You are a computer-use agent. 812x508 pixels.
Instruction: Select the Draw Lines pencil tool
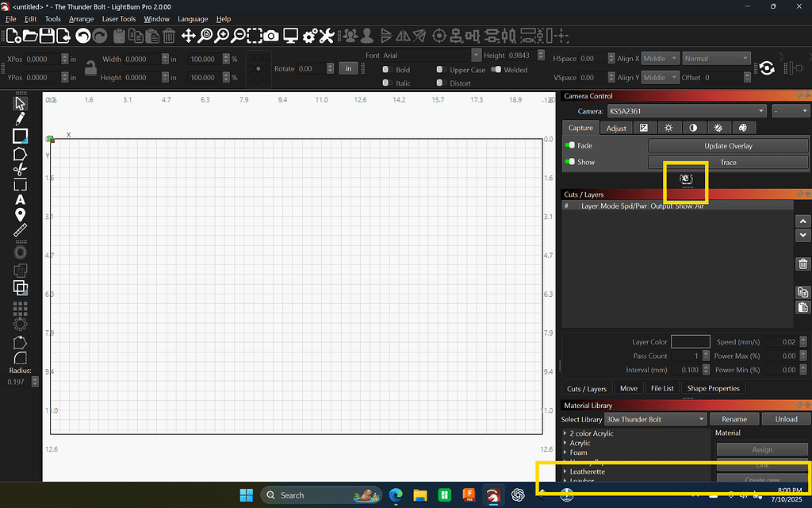(x=21, y=119)
